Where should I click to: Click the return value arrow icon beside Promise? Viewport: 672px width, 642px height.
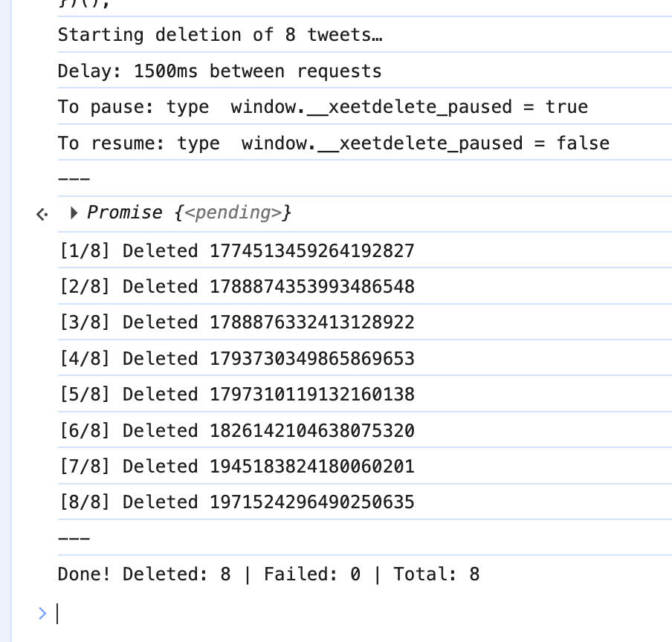(x=42, y=214)
